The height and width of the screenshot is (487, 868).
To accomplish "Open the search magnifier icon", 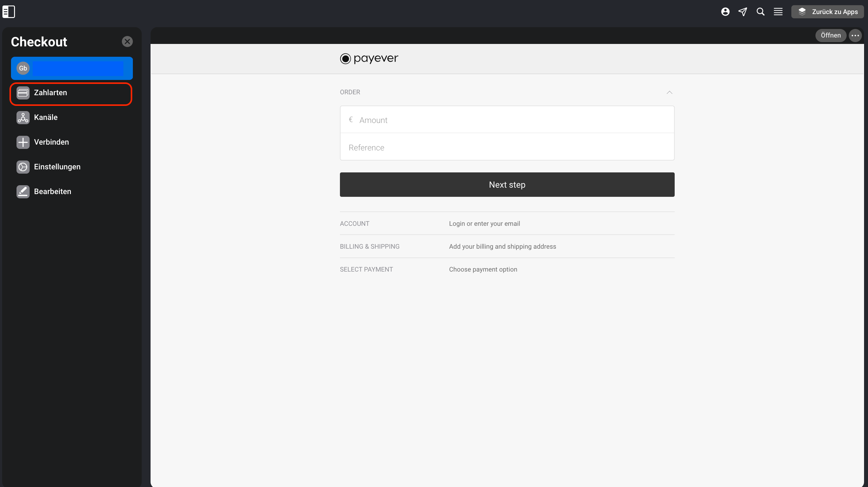I will pos(760,12).
